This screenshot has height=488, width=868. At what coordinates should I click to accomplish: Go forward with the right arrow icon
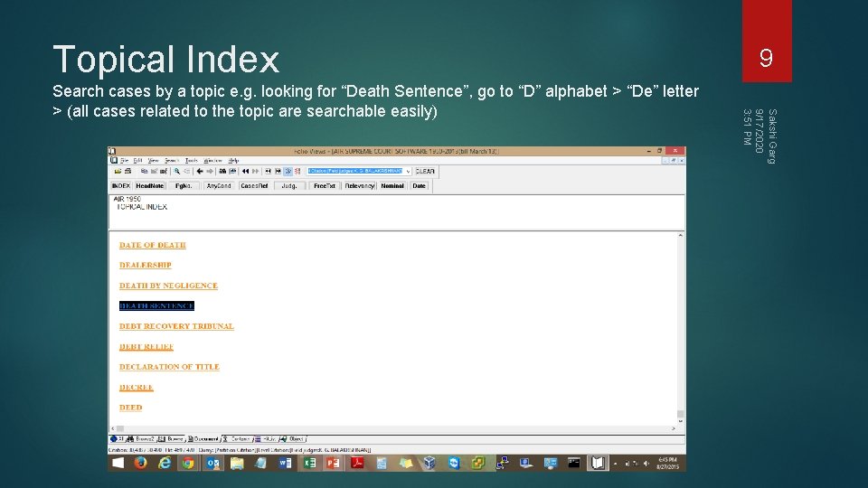[210, 172]
